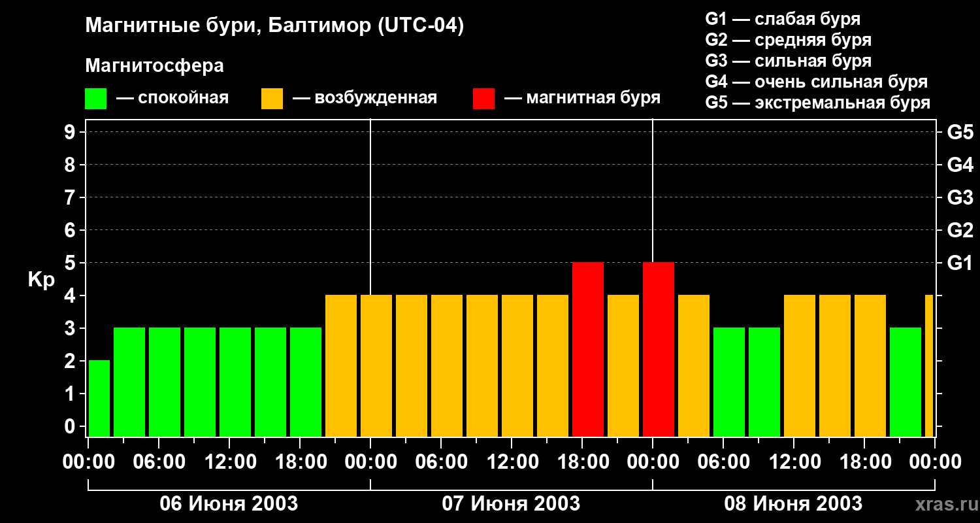Click the green 'спокойная' legend swatch
The height and width of the screenshot is (523, 980).
95,99
